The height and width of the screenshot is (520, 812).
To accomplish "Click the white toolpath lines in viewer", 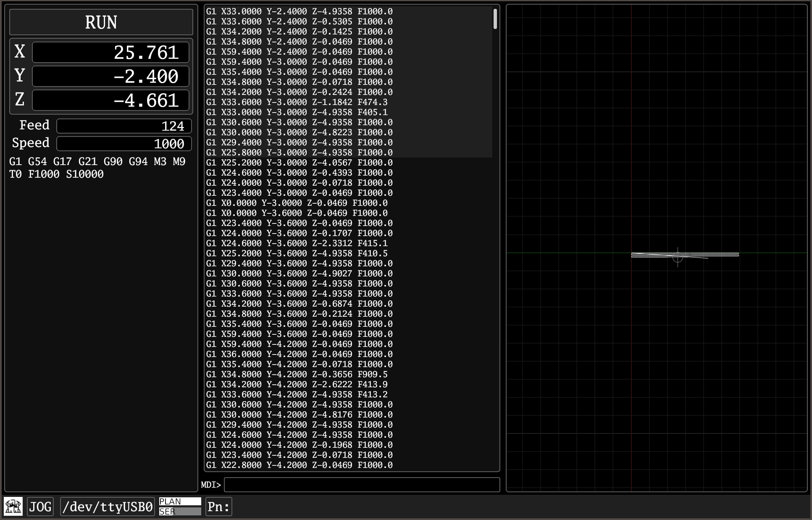I will (714, 254).
